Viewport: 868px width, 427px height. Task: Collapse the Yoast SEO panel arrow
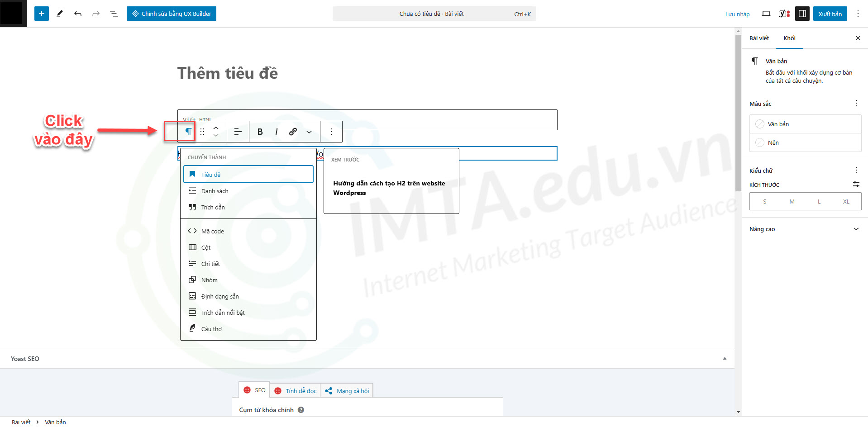pyautogui.click(x=725, y=358)
